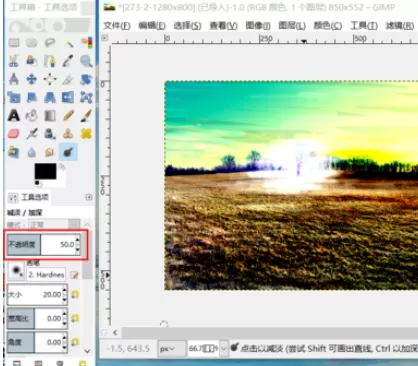Open the 选择(S) Select menu
Screen dimensions: 418x366
(x=187, y=26)
